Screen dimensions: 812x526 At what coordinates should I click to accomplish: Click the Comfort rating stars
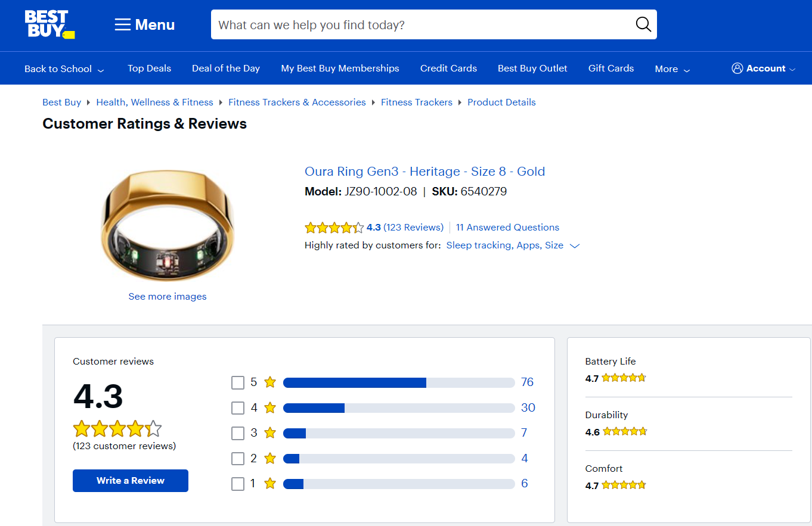[x=624, y=485]
